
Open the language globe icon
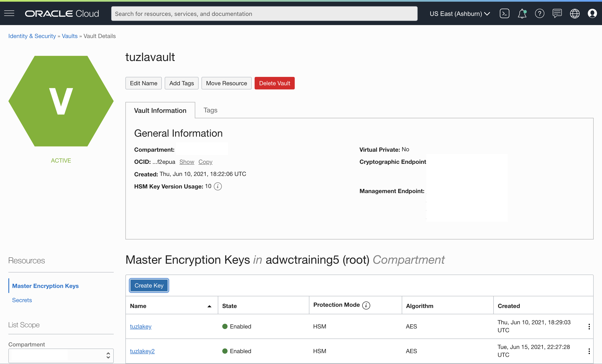[575, 13]
